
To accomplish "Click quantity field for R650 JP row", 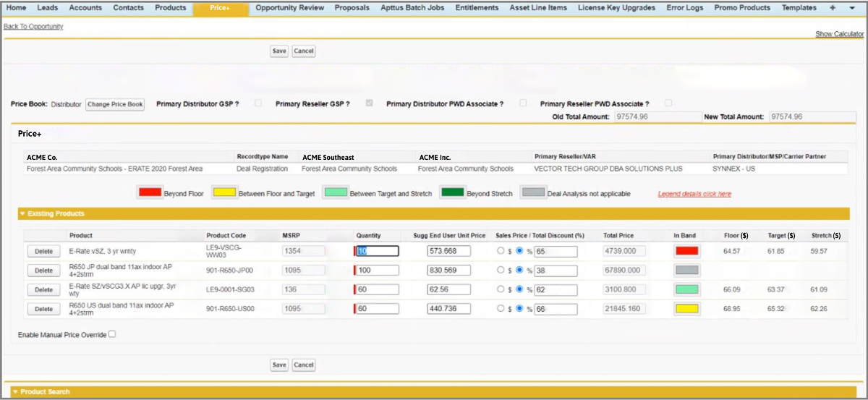I will click(377, 271).
